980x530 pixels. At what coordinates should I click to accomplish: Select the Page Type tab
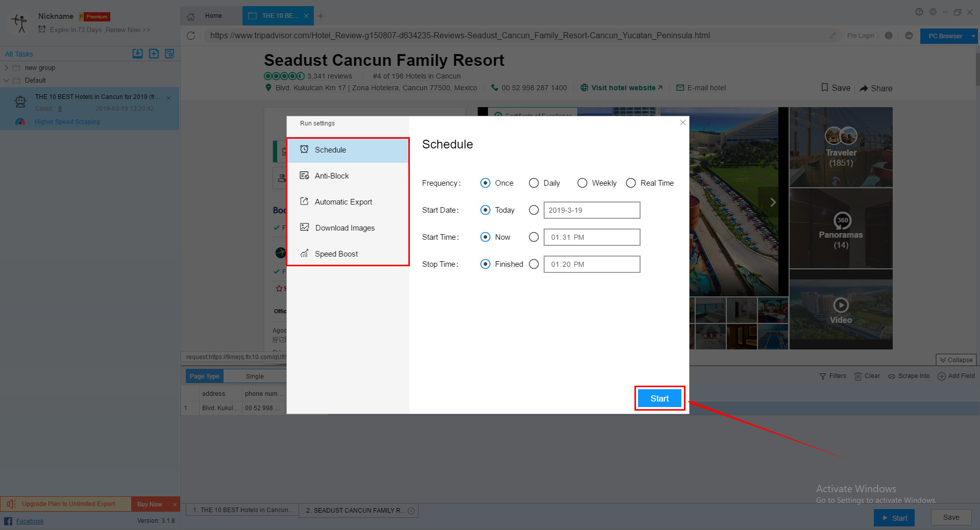(x=204, y=376)
